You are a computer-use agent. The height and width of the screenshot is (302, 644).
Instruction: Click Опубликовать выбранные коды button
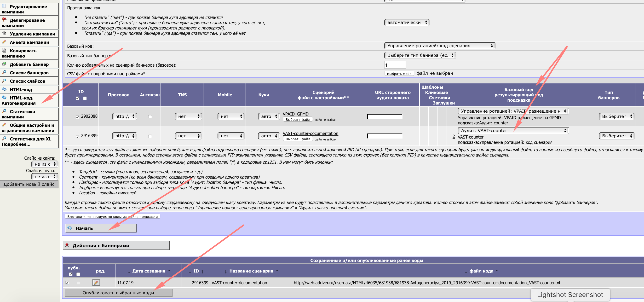(119, 293)
